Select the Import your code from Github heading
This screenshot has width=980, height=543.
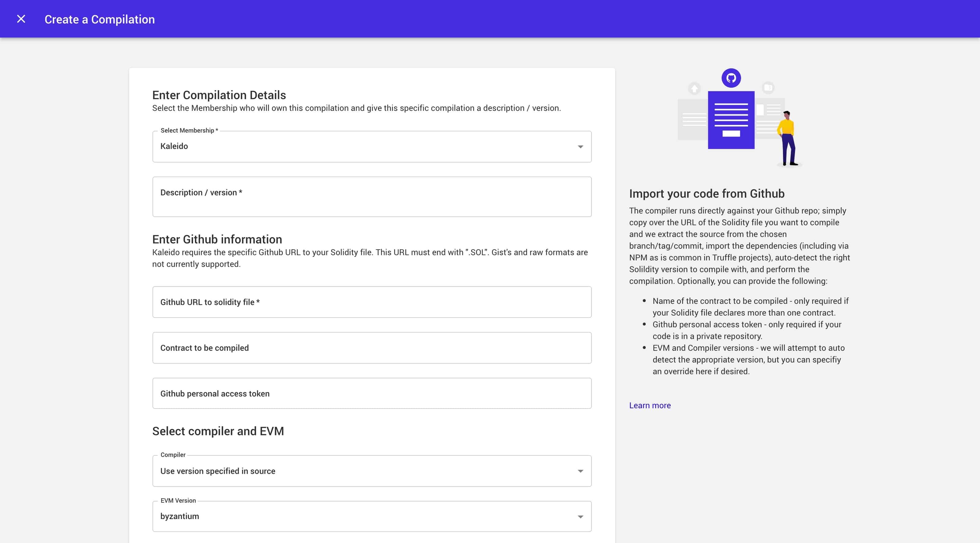click(707, 194)
